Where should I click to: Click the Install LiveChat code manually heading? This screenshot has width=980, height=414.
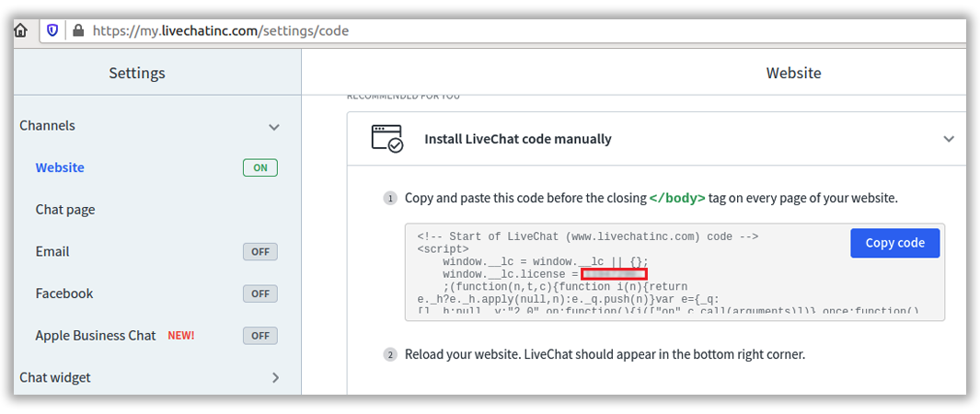pos(518,139)
